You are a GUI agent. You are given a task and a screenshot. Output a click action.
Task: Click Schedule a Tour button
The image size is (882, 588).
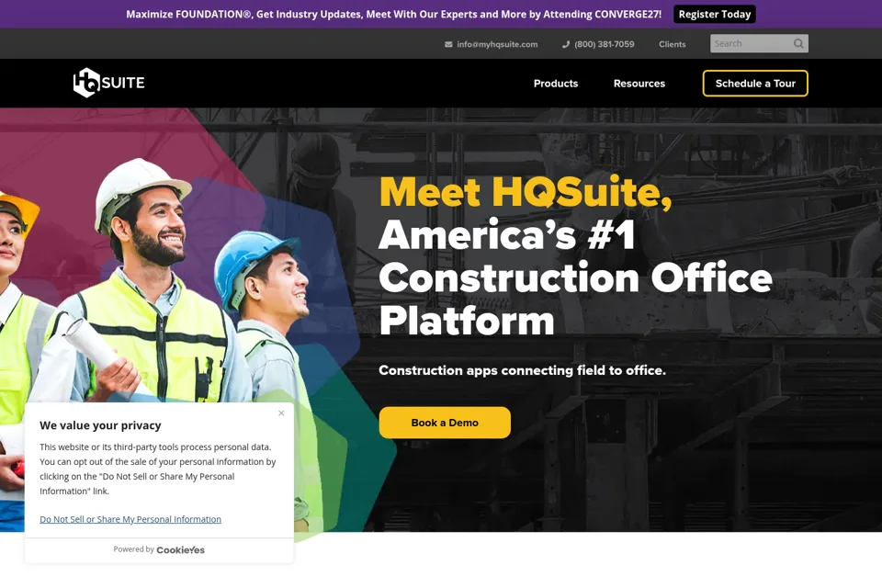755,84
